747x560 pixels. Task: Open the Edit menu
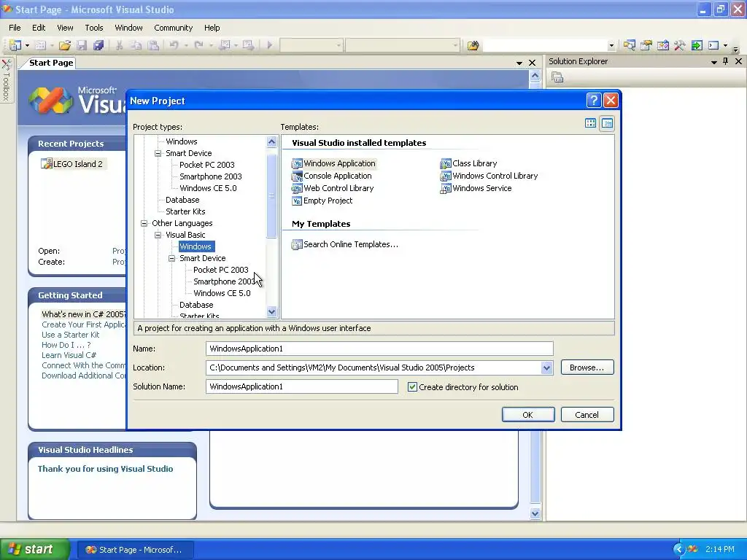[39, 28]
